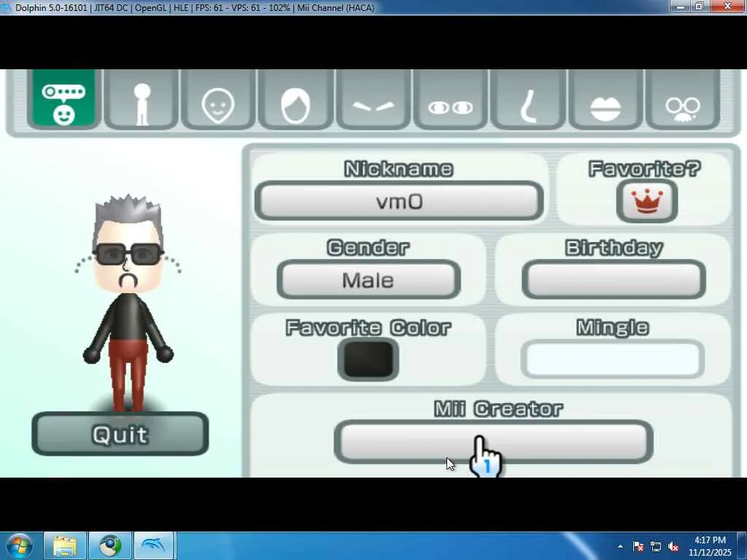Quit the Mii editor
747x560 pixels.
[120, 434]
